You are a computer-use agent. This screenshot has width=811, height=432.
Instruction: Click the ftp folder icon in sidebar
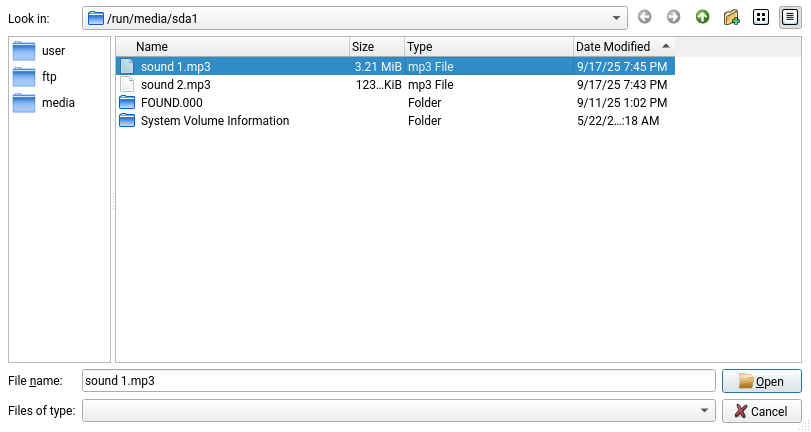24,77
